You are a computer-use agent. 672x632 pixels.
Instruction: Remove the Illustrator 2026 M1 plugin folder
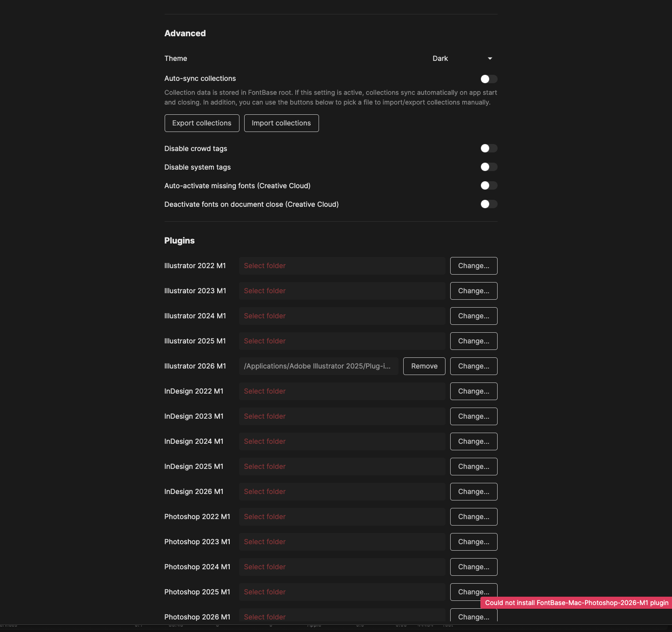[x=424, y=366]
